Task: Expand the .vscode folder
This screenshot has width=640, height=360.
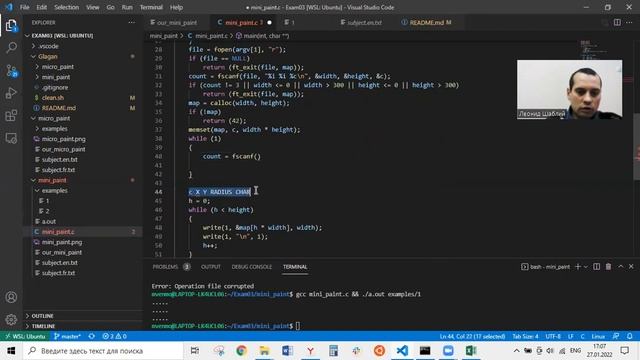Action: pos(82,46)
